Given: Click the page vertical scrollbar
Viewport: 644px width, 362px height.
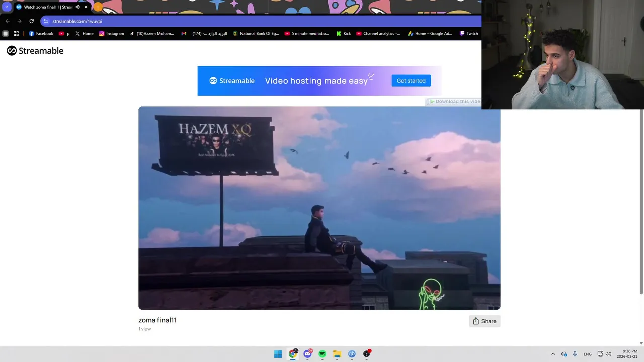Looking at the screenshot, I should pyautogui.click(x=641, y=201).
